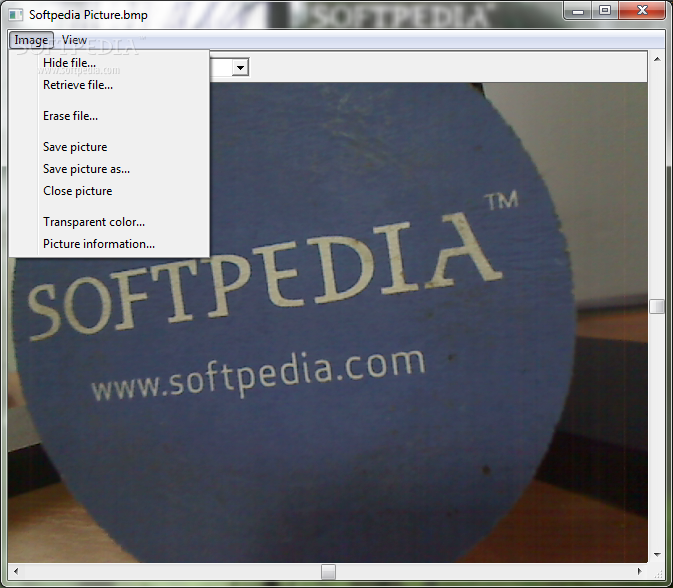
Task: Open Transparent color... dialog
Action: [109, 222]
